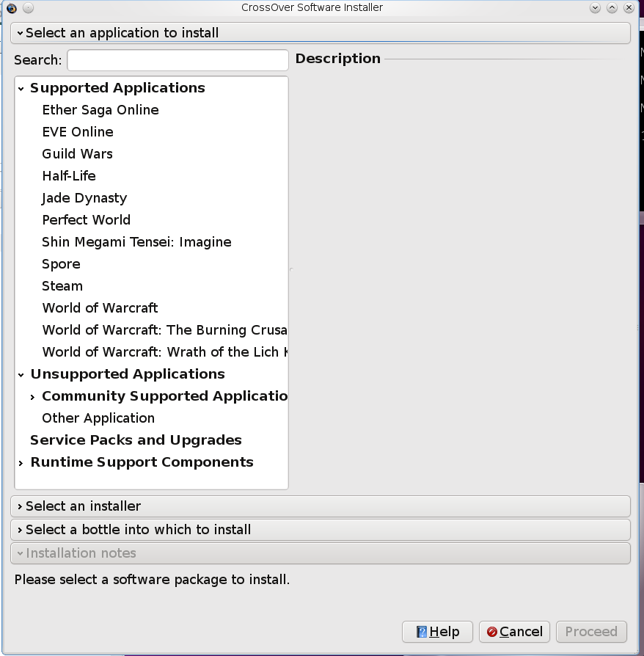
Task: Click the round pin button in titlebar
Action: tap(28, 8)
